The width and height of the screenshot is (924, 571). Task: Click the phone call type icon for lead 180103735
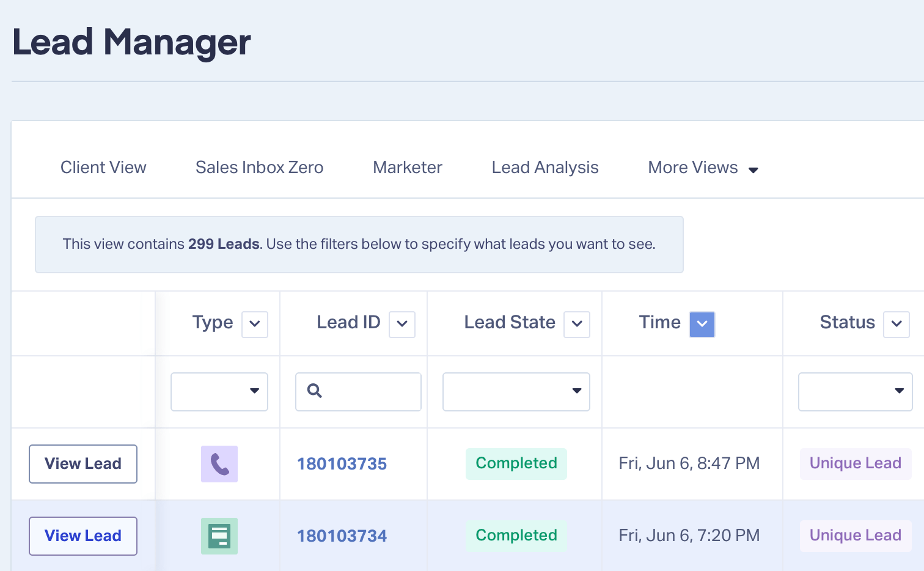click(x=219, y=464)
